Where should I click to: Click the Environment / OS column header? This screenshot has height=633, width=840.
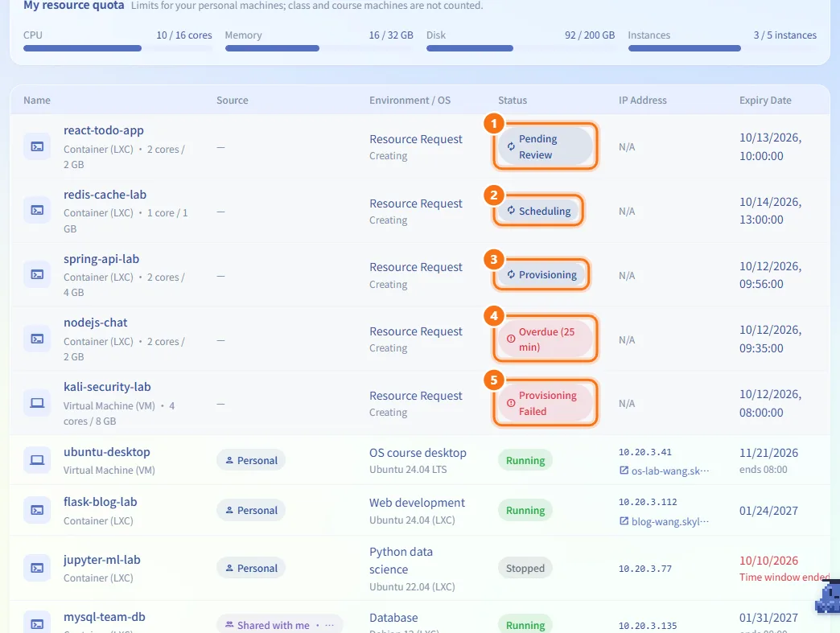(x=410, y=101)
